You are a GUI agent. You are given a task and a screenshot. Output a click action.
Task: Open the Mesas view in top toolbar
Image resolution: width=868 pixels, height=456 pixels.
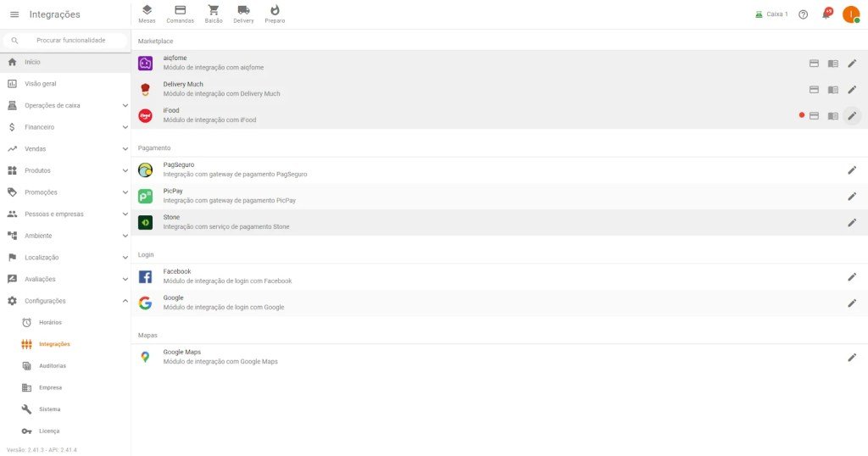[147, 14]
